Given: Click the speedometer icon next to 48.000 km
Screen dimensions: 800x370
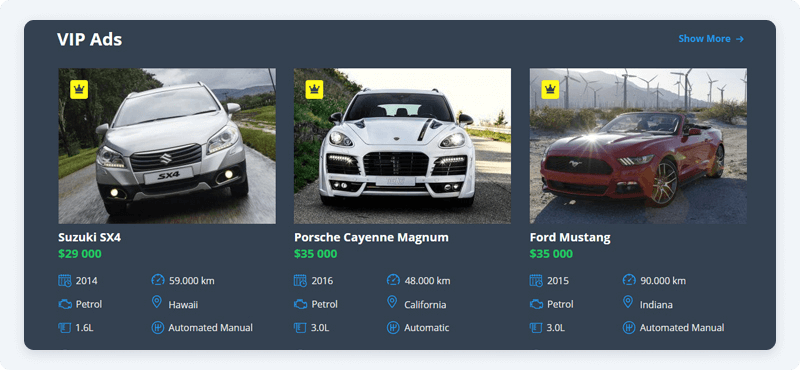Looking at the screenshot, I should [393, 280].
